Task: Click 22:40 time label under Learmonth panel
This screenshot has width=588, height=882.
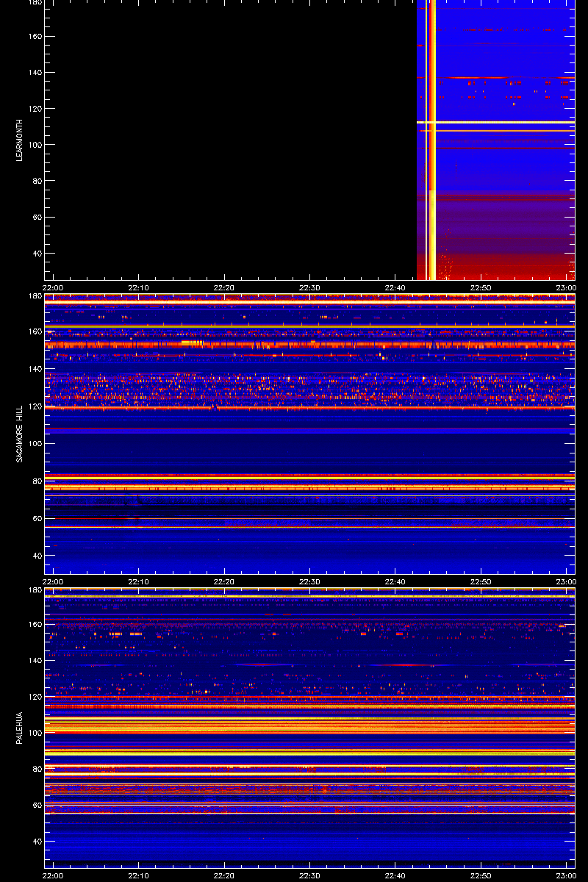Action: (395, 288)
